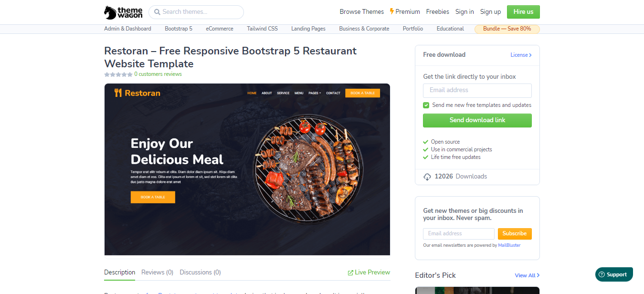Click the Premium lightning bolt icon
This screenshot has height=294, width=644.
(392, 11)
